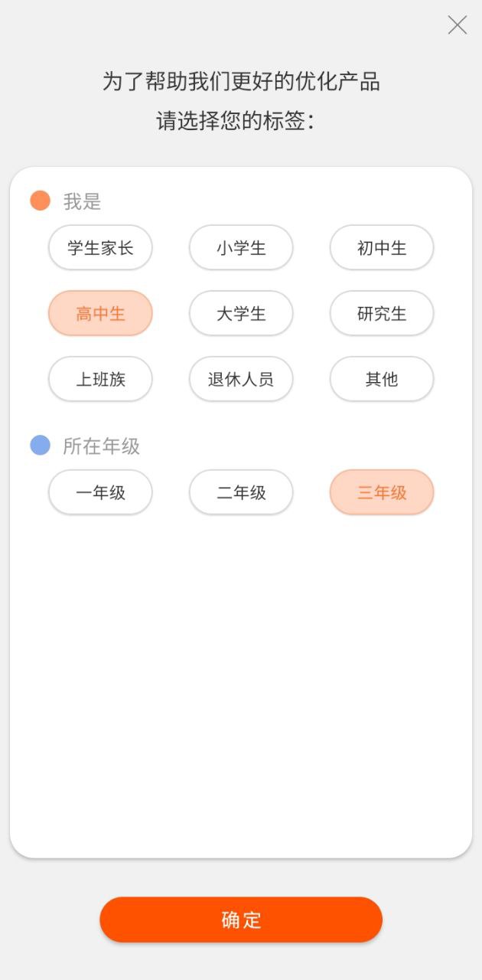The width and height of the screenshot is (482, 980).
Task: Tap the 为了帮助我们更好的优化产品 title text
Action: click(x=241, y=82)
